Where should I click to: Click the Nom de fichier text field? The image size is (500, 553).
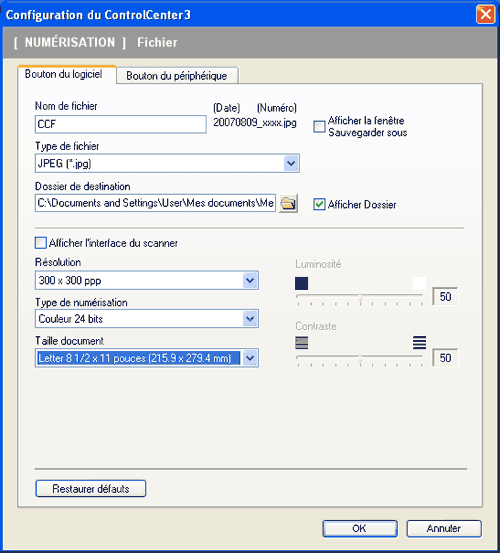121,124
